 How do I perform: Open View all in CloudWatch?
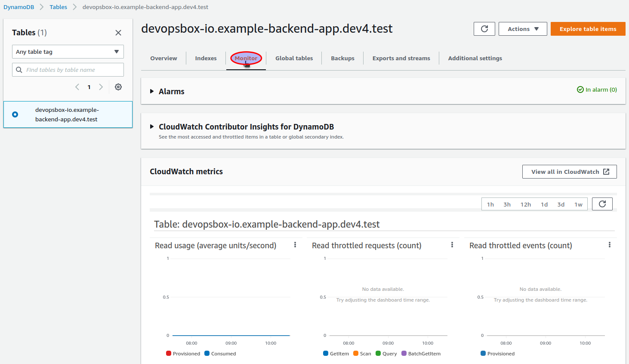point(569,171)
